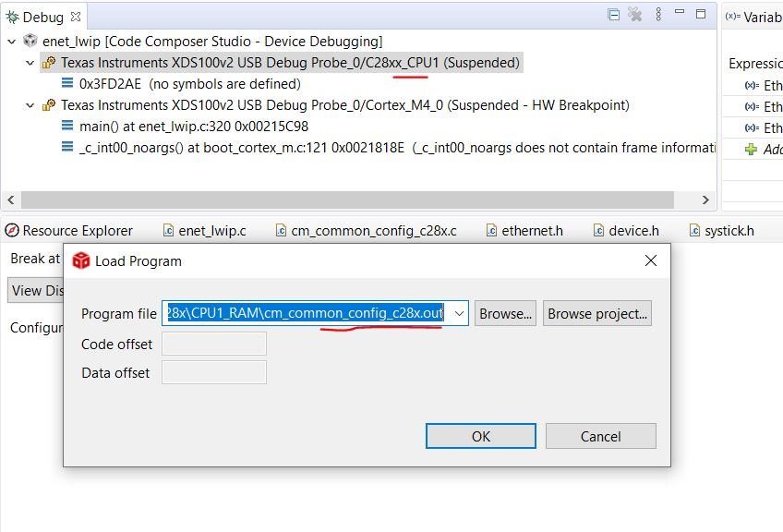Collapse the enet_lwip project tree node
Viewport: 783px width, 532px height.
point(11,42)
